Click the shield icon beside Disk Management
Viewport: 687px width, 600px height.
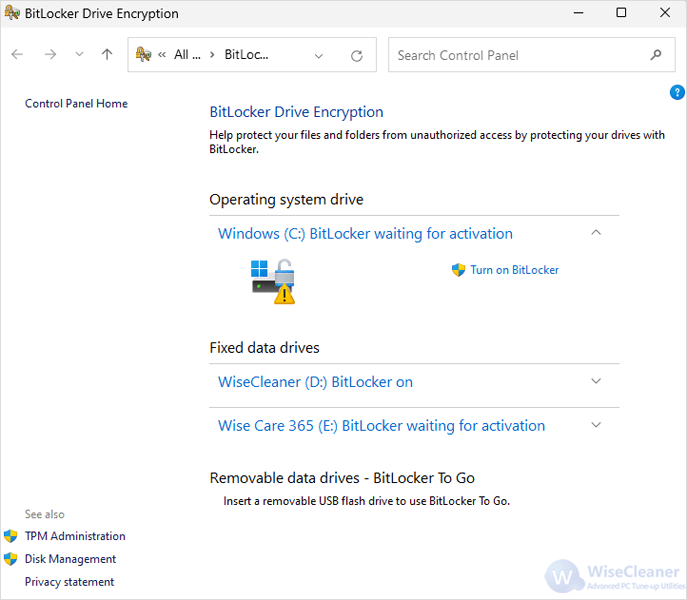(11, 559)
